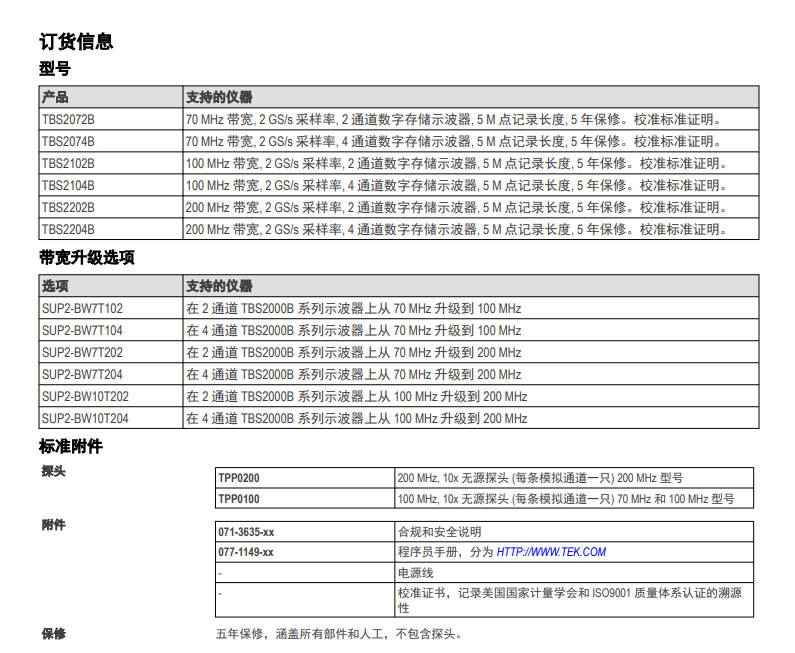Click the 071-3635-xx part number
Image resolution: width=795 pixels, height=653 pixels.
pyautogui.click(x=246, y=532)
